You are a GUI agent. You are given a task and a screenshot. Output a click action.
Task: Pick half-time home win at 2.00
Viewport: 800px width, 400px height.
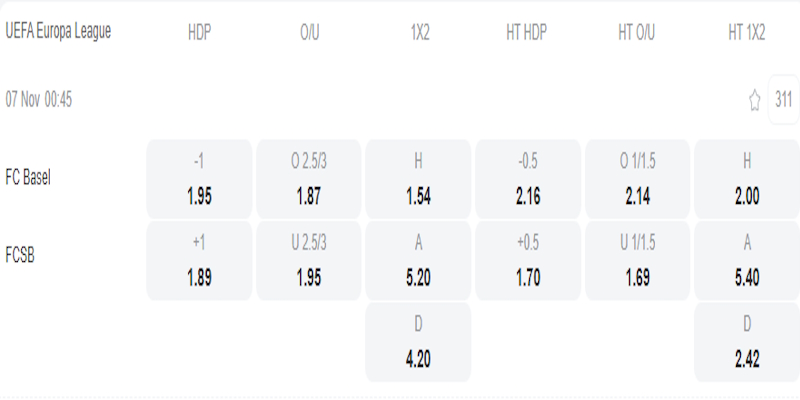coord(746,180)
